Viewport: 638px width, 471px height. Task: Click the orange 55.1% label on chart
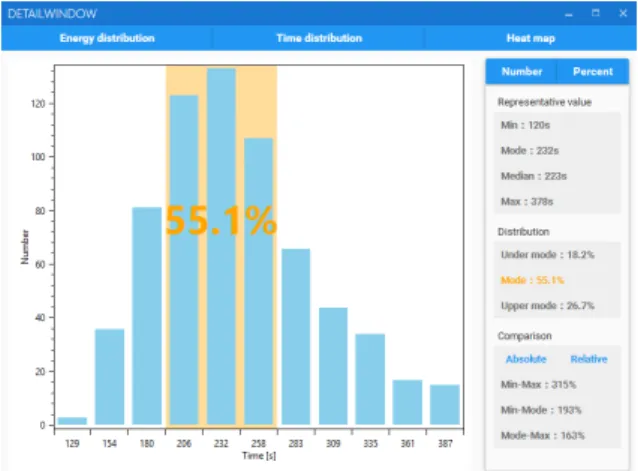point(221,221)
